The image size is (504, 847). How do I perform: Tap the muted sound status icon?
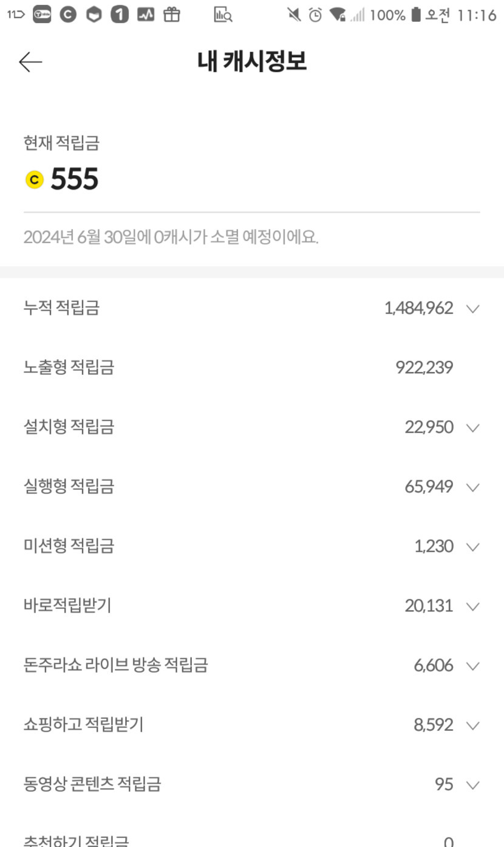[x=295, y=15]
